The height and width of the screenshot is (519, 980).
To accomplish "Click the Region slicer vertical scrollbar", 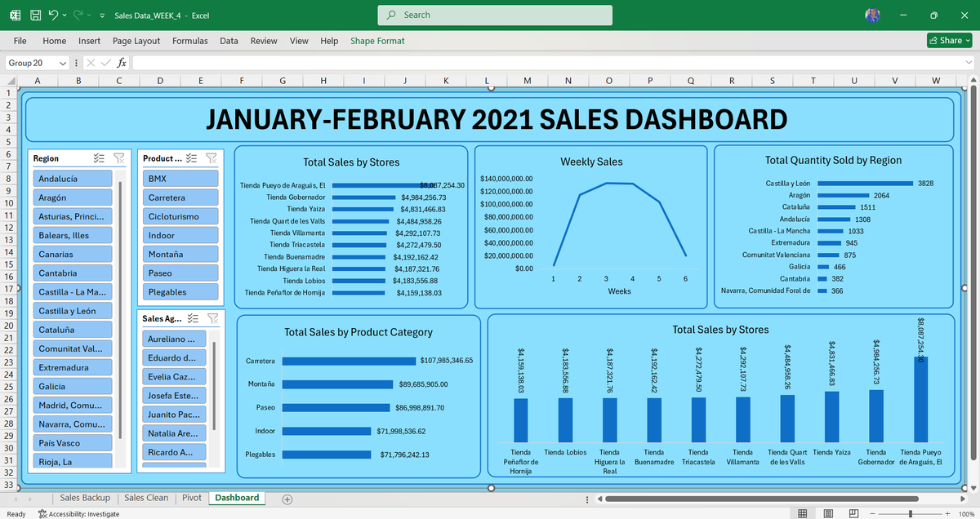I will pos(120,310).
